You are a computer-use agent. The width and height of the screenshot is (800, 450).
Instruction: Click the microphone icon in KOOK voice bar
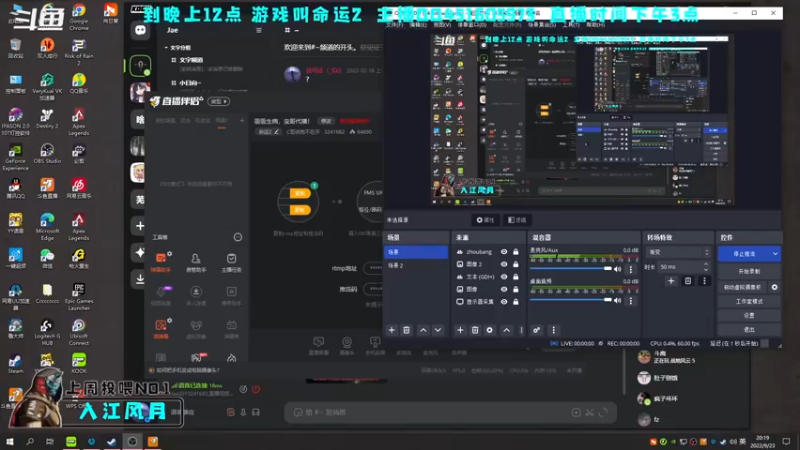coord(243,412)
